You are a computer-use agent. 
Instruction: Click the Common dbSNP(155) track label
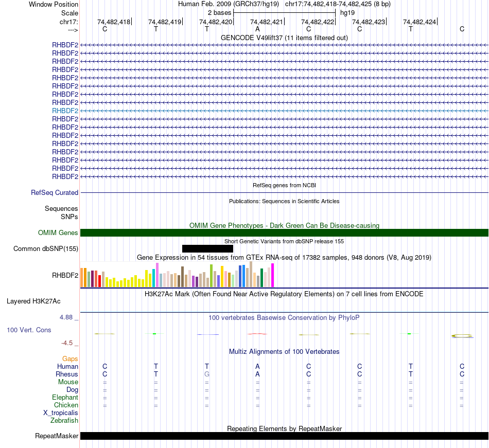[x=45, y=248]
